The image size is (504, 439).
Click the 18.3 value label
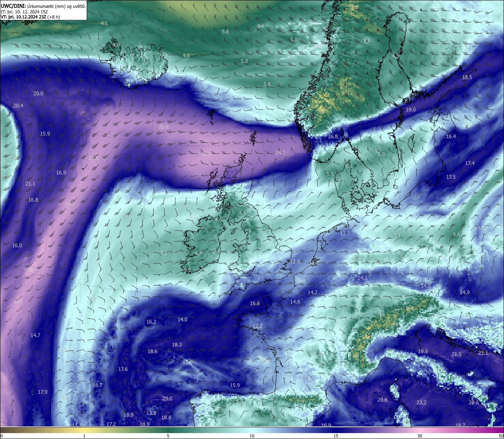[177, 345]
